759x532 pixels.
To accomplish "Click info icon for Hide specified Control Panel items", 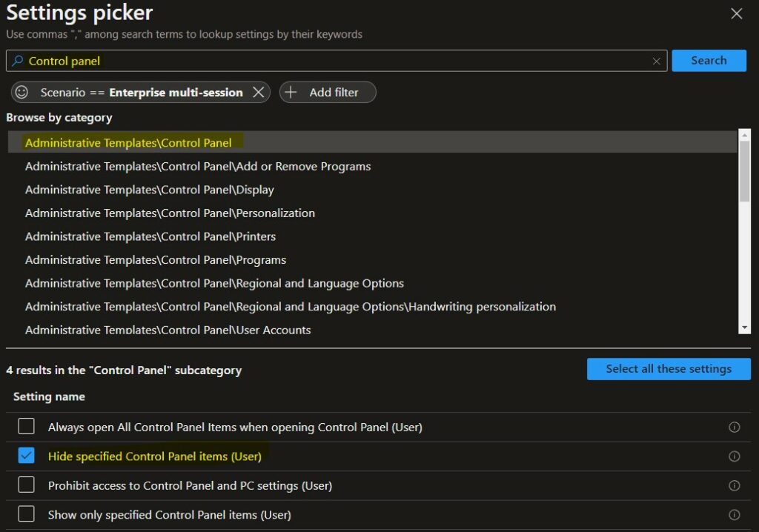I will [x=735, y=456].
